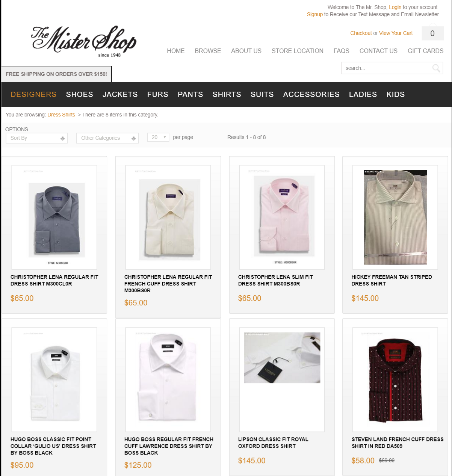Open the cart item count box

[x=432, y=33]
